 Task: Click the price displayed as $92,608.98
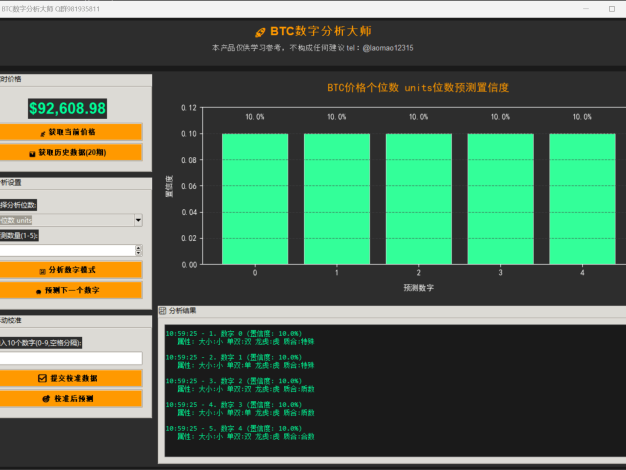[67, 108]
